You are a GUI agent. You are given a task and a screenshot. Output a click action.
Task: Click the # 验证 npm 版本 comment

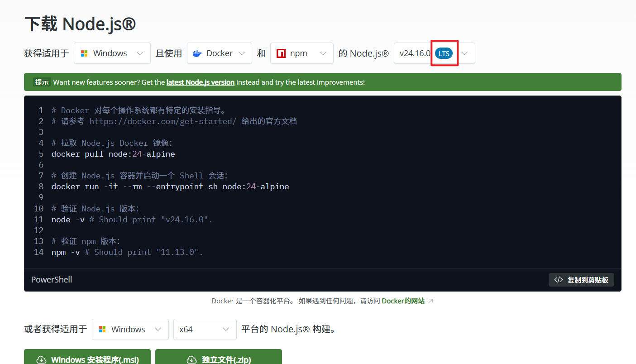point(86,241)
